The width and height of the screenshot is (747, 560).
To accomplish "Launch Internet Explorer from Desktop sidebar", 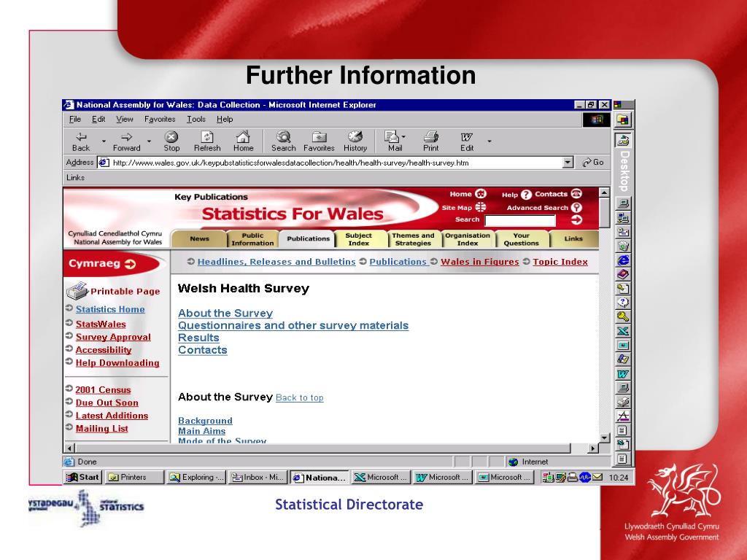I will (x=623, y=260).
